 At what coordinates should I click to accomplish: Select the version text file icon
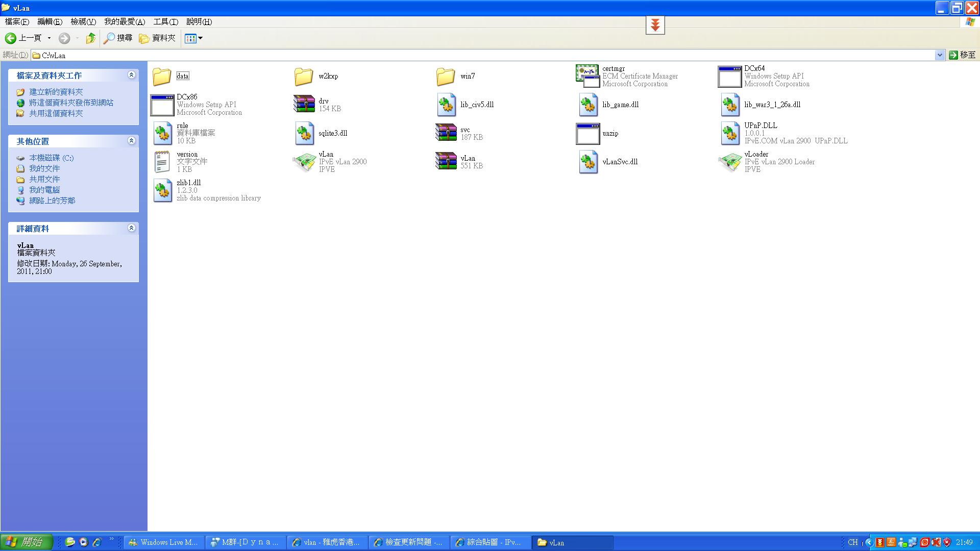(x=162, y=162)
